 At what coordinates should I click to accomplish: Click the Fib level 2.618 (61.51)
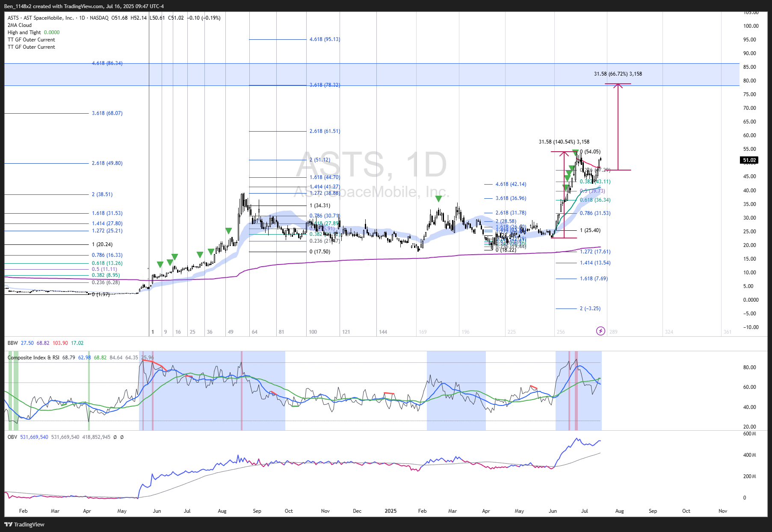tap(325, 131)
